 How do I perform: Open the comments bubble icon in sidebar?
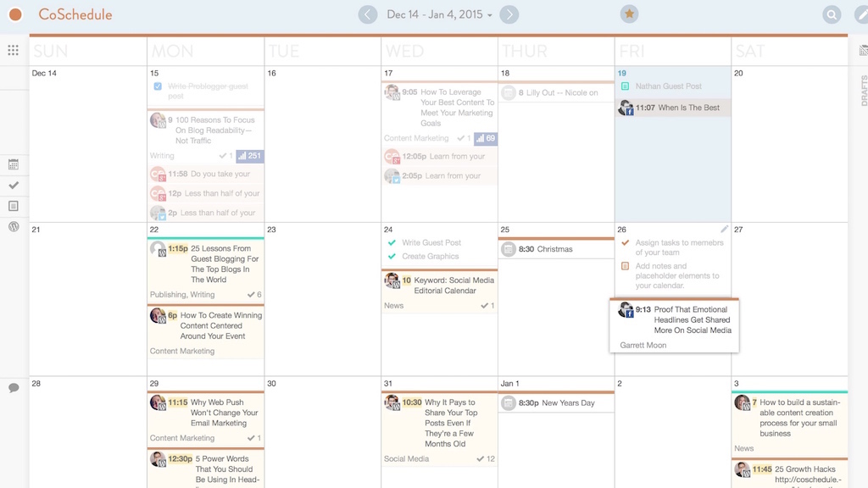(14, 388)
